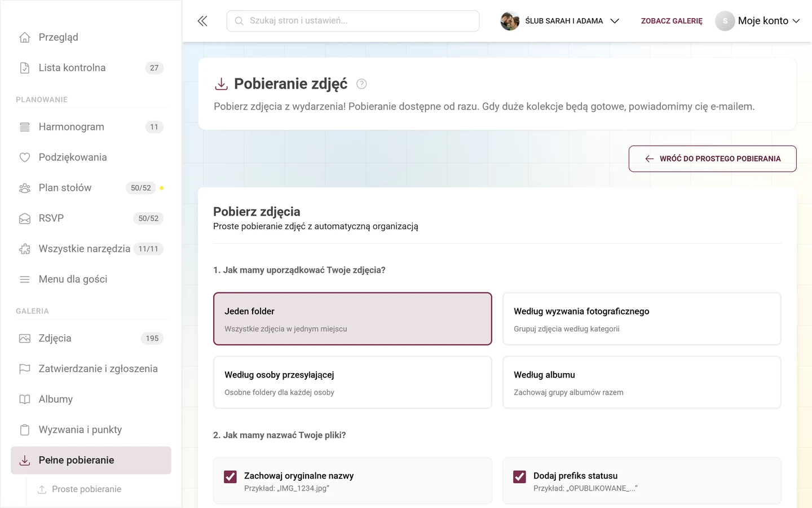Click the puzzle icon for Wszystkie narzędzia
This screenshot has width=812, height=508.
coord(25,249)
